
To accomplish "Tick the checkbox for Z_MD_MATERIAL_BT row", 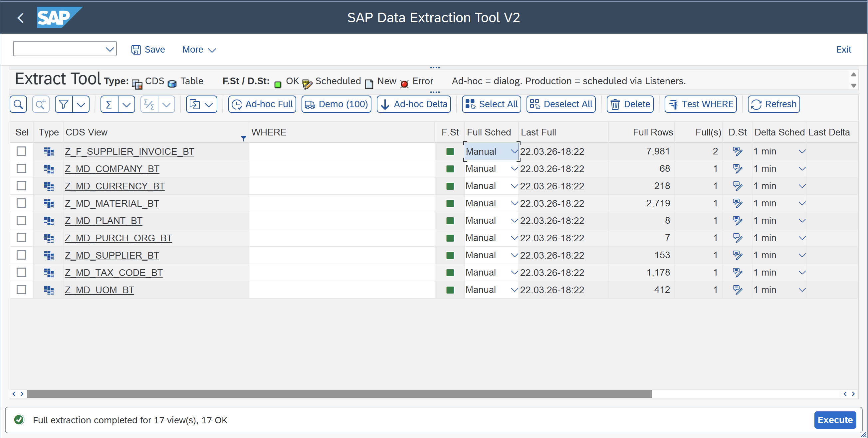I will (x=21, y=203).
